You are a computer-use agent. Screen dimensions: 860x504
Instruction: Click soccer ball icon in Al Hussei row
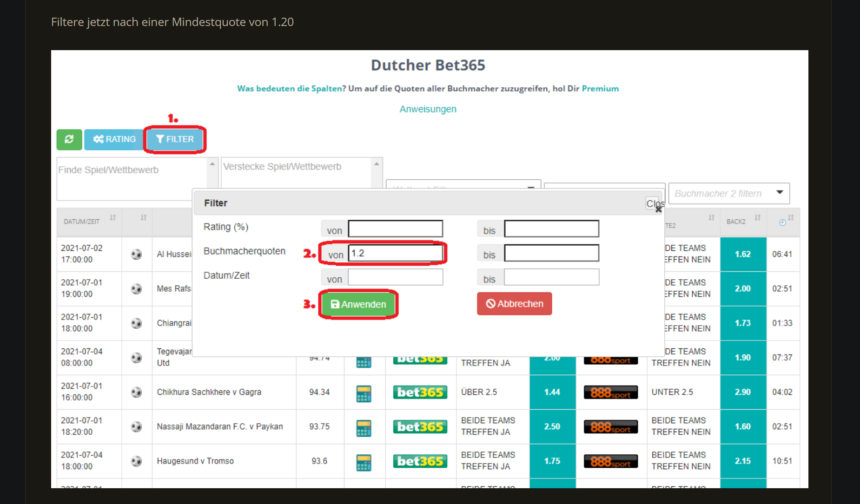point(136,255)
